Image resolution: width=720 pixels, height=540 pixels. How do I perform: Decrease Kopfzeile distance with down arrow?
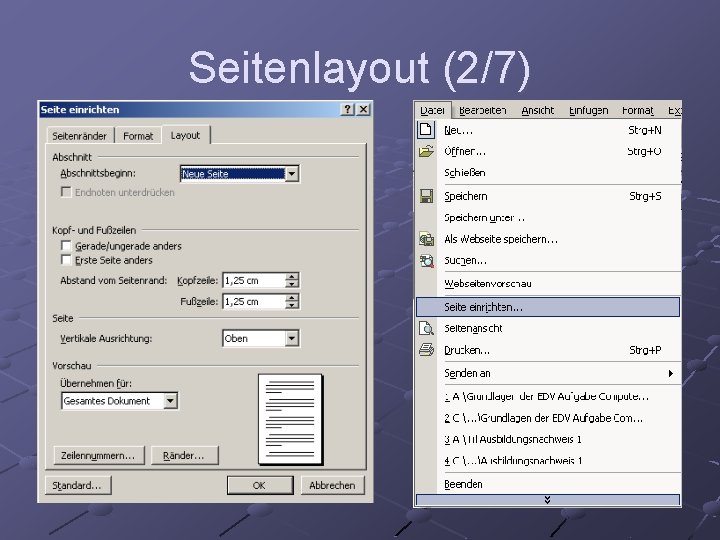tap(292, 284)
